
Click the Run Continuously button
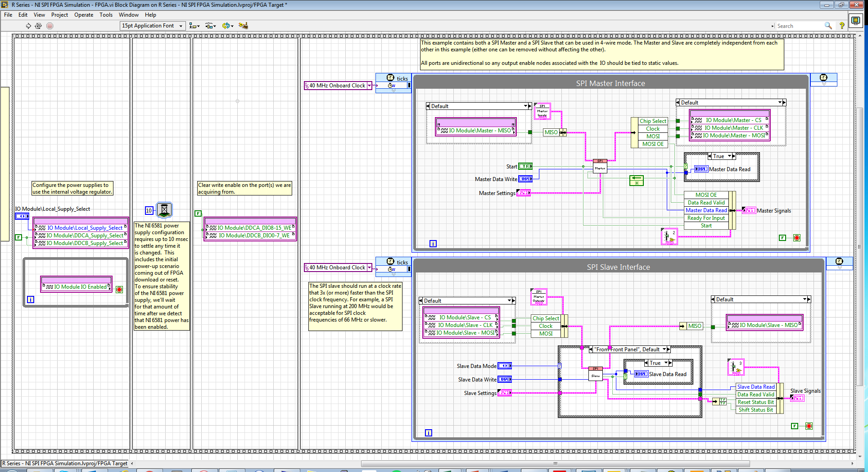[x=38, y=26]
